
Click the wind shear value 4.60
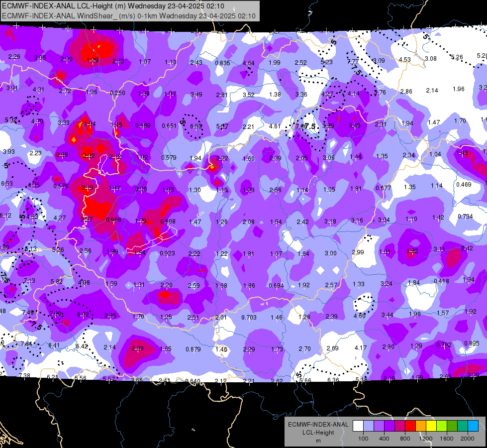360,316
